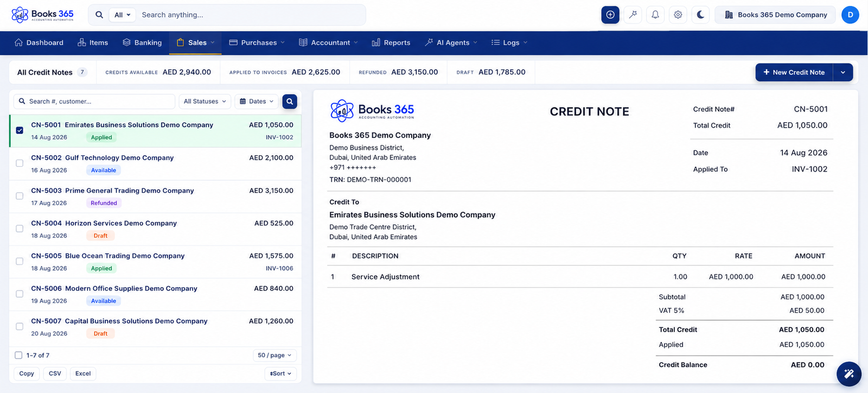This screenshot has width=868, height=393.
Task: Click the Copy button
Action: (27, 373)
